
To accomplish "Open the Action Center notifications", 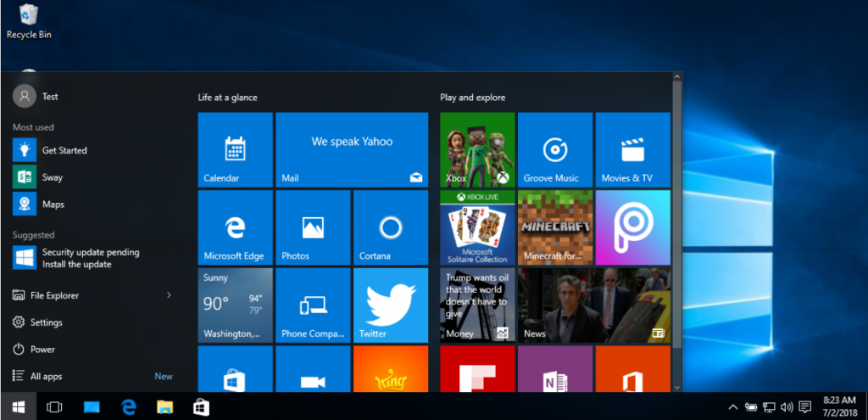I will click(x=805, y=407).
